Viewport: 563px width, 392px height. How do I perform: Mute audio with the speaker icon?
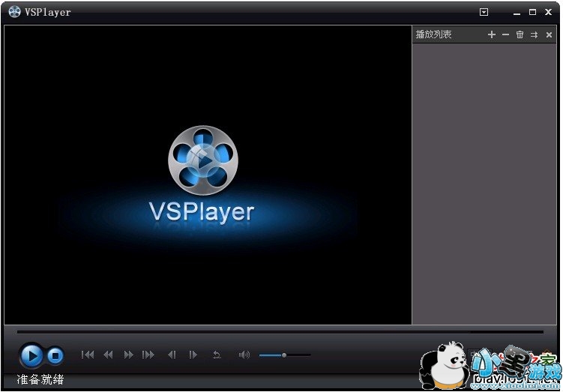click(244, 355)
